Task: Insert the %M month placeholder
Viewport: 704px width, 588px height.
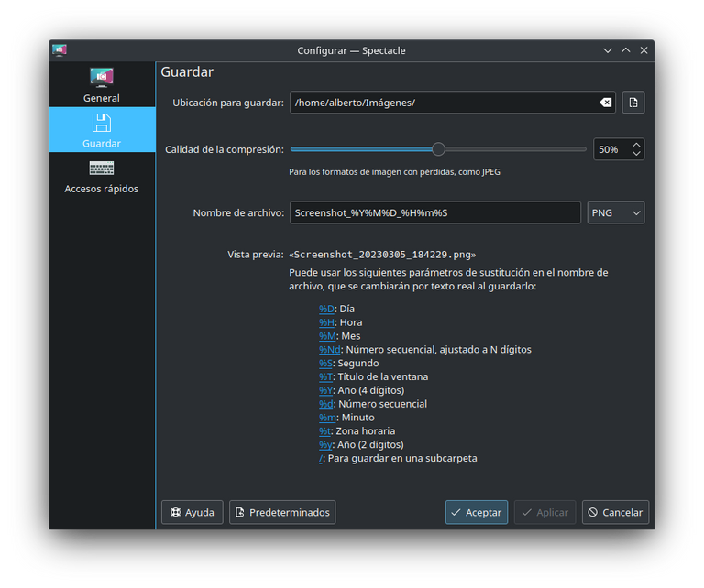Action: [327, 336]
